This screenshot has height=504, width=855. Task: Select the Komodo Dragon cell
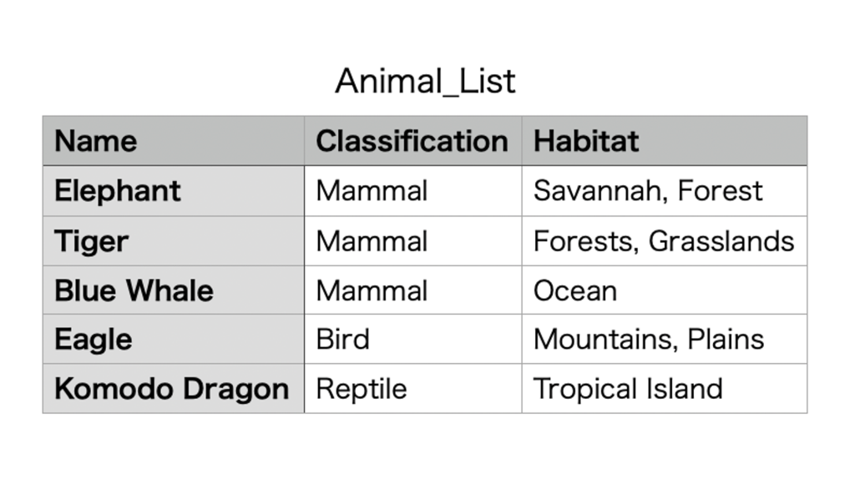(171, 389)
